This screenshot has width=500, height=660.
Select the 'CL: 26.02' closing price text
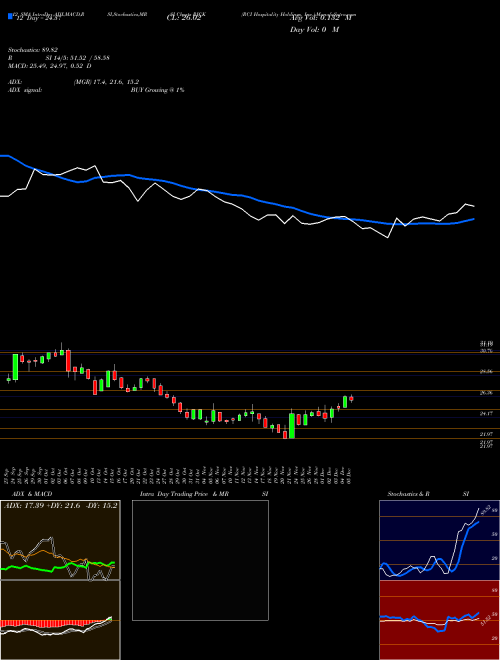coord(184,18)
